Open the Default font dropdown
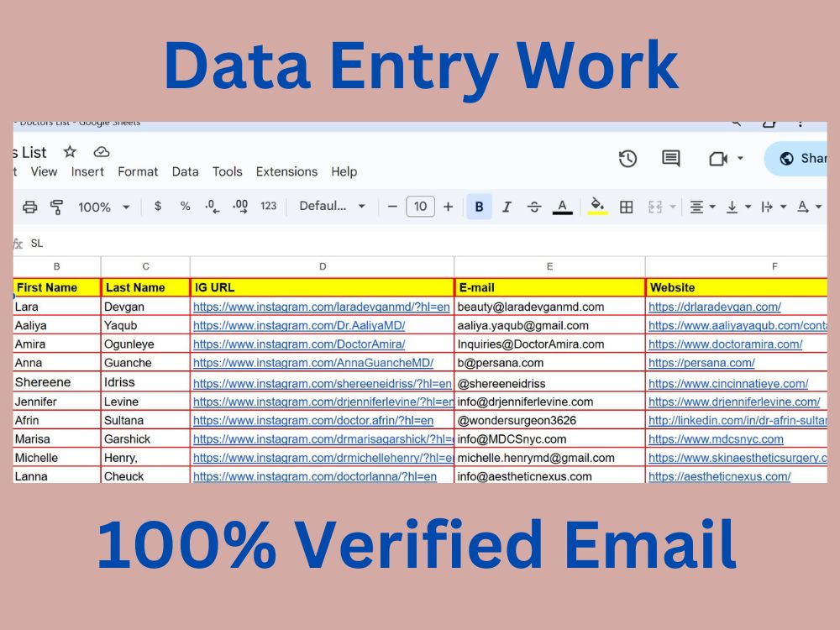 pyautogui.click(x=332, y=207)
